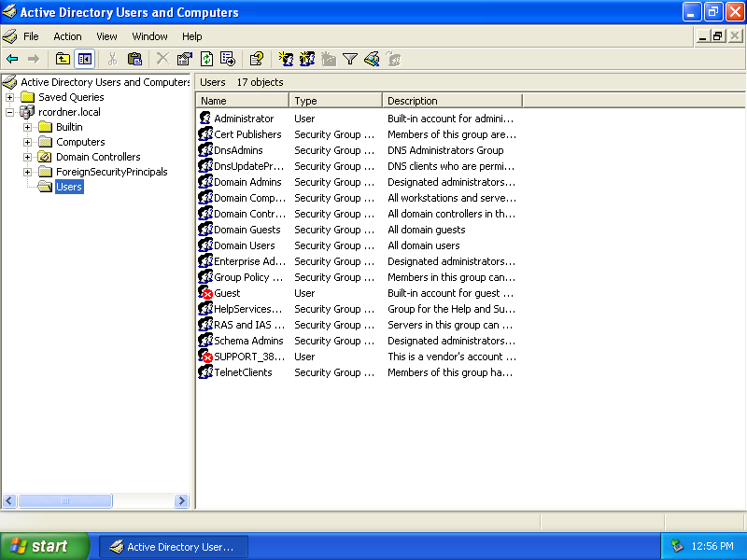Click the Forward arrow toolbar icon

click(x=34, y=59)
